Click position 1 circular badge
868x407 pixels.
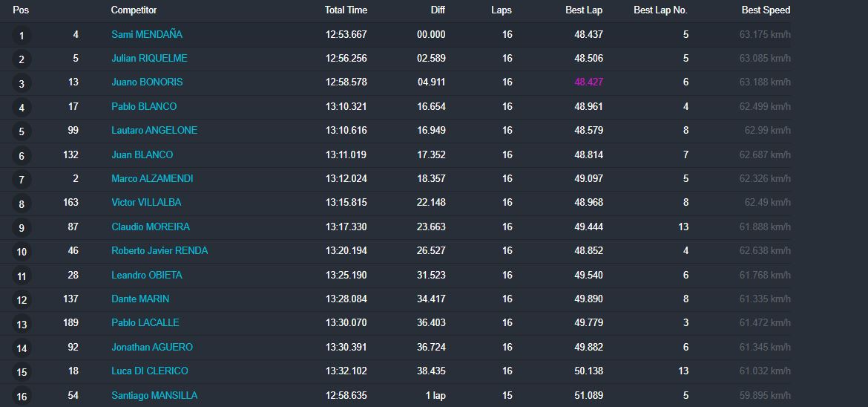pos(22,36)
